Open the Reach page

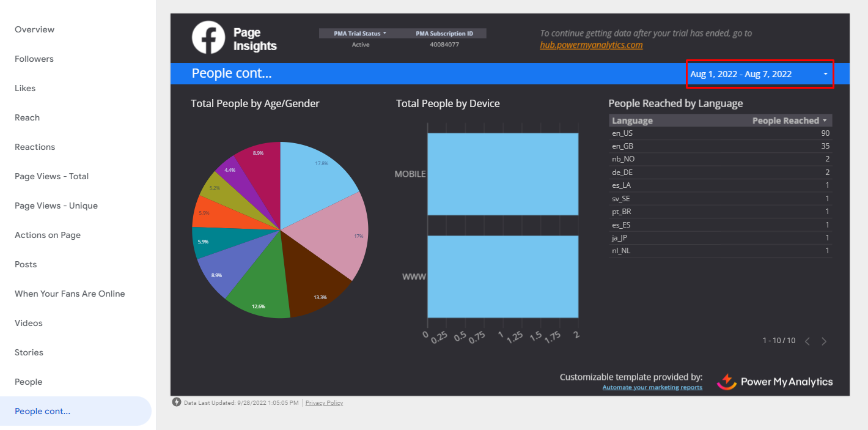pos(27,117)
